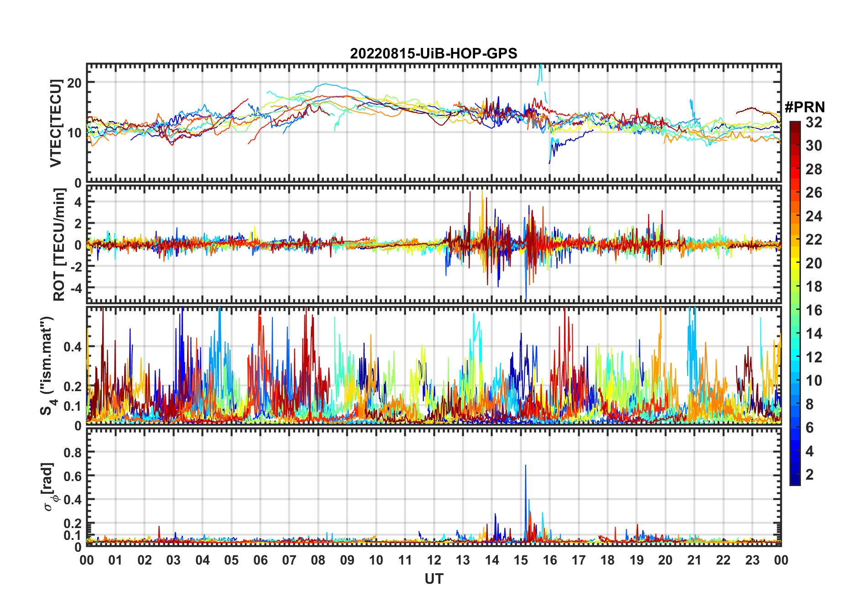Select the 10 tick on the VTEC axis
Image resolution: width=868 pixels, height=607 pixels.
tap(74, 133)
